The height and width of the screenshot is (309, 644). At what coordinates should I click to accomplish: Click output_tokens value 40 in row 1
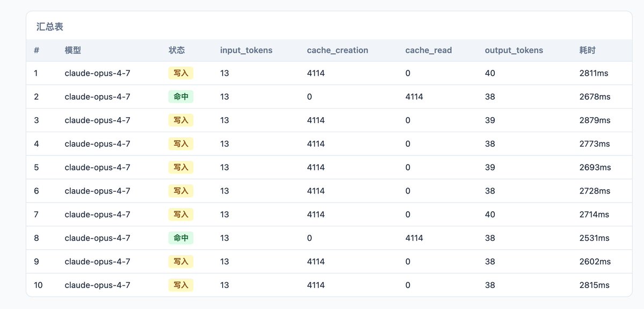click(490, 73)
